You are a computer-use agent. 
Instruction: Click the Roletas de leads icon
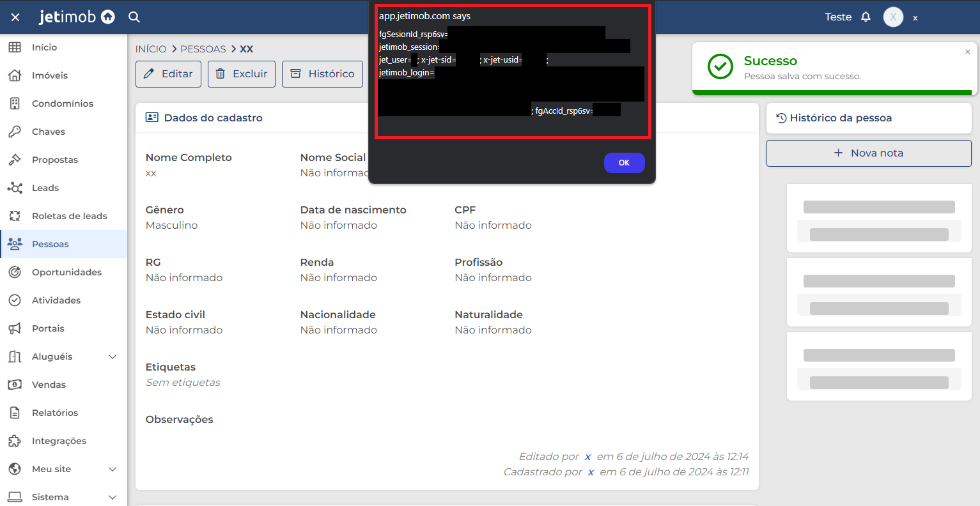[15, 216]
